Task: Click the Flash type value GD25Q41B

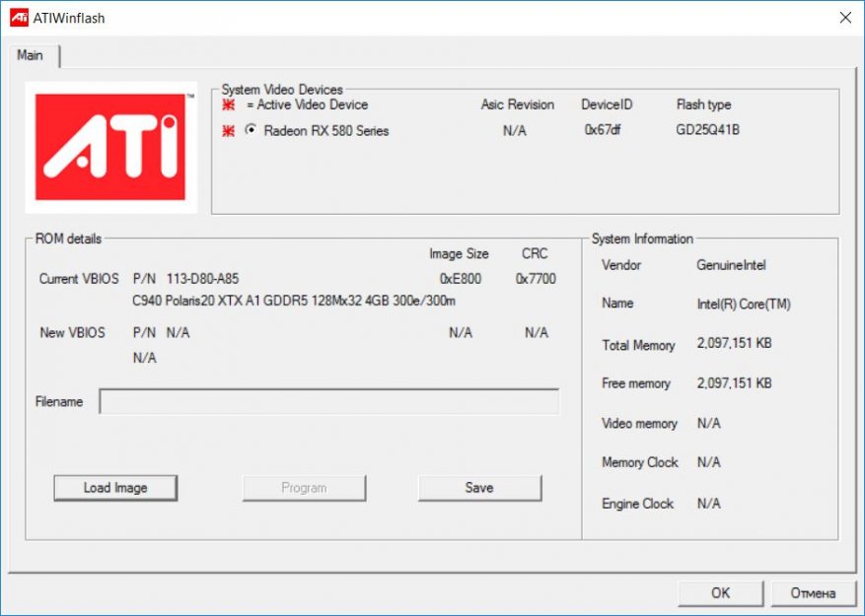Action: pyautogui.click(x=707, y=130)
